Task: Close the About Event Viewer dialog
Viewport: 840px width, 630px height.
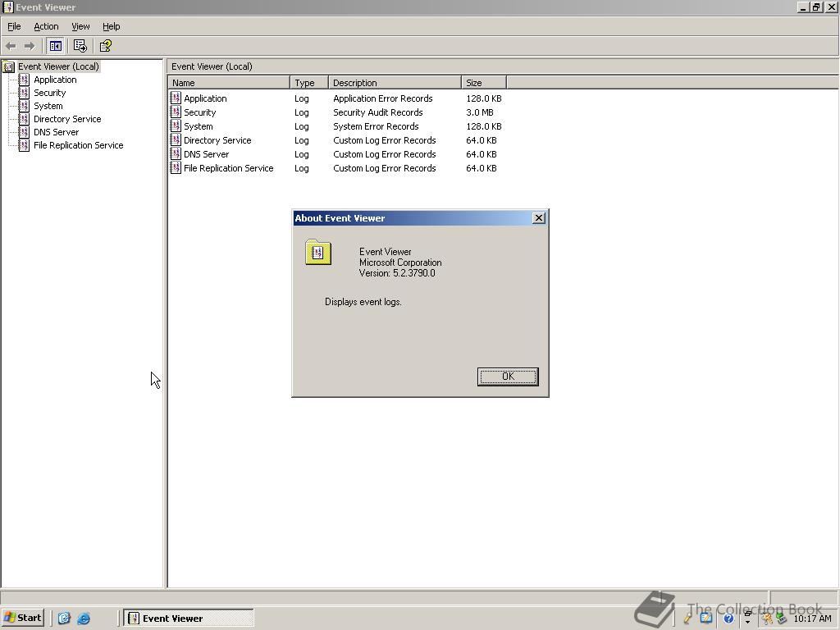Action: (538, 218)
